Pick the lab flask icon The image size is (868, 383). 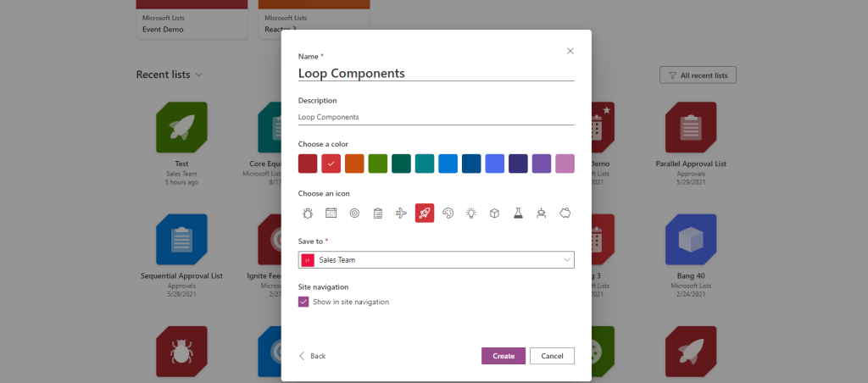click(x=518, y=213)
